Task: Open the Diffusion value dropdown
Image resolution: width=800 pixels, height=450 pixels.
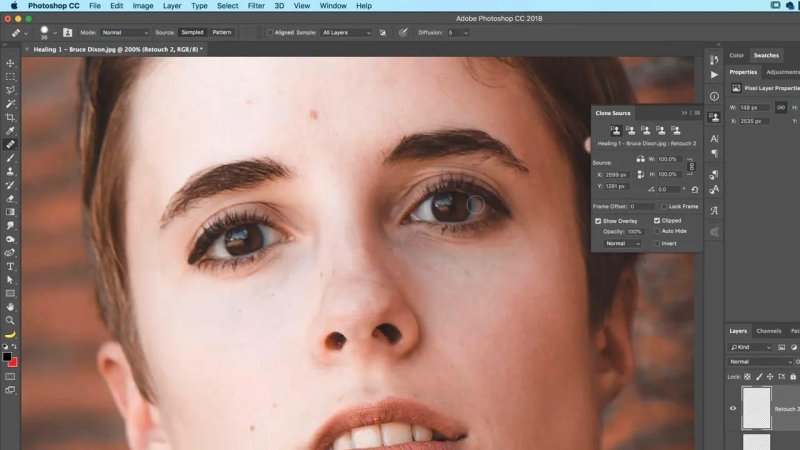Action: click(466, 33)
